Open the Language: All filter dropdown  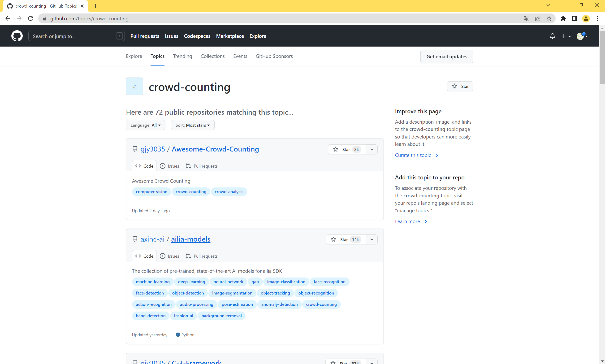click(x=146, y=125)
